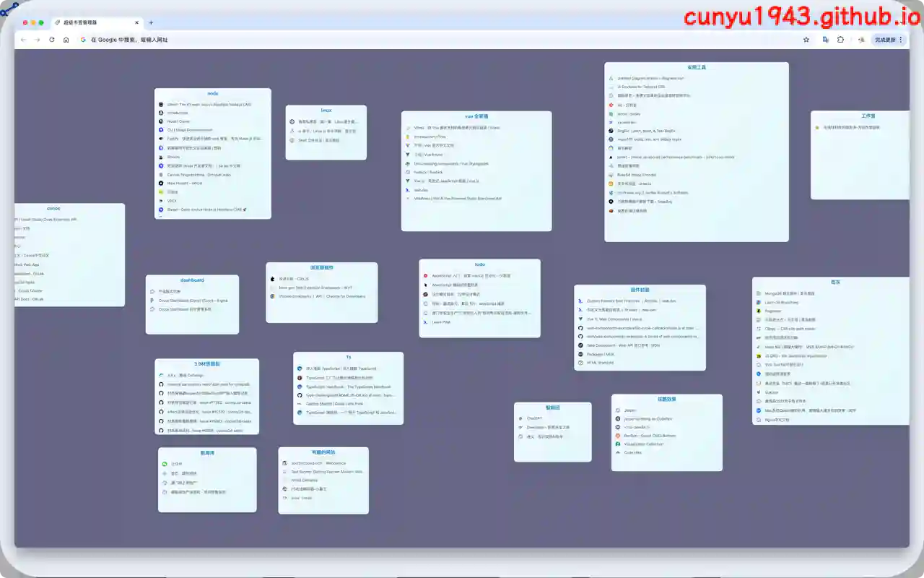Click the Apple icon in the browser extensions card
The height and width of the screenshot is (578, 924).
tap(272, 278)
